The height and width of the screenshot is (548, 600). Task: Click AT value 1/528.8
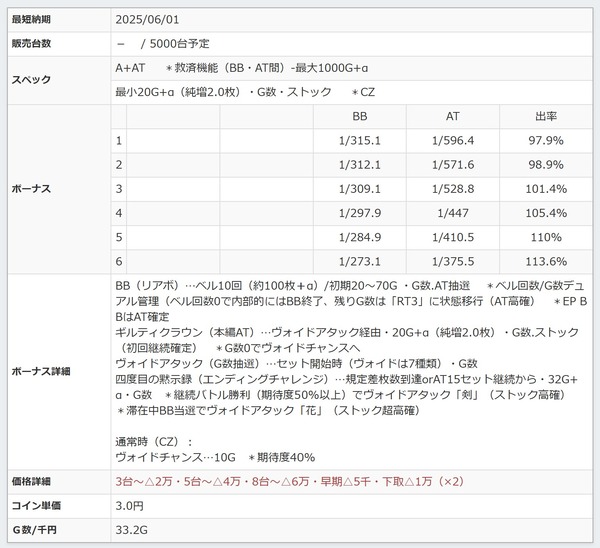point(453,189)
